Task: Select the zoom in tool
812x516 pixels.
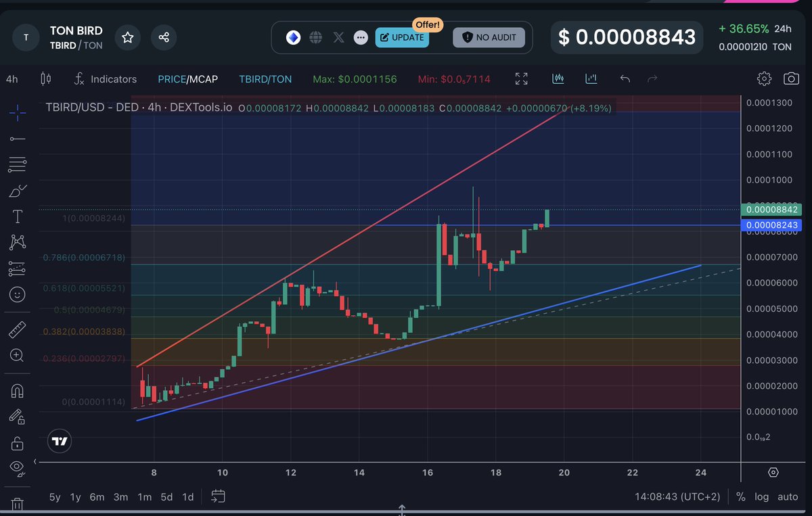Action: click(x=18, y=355)
